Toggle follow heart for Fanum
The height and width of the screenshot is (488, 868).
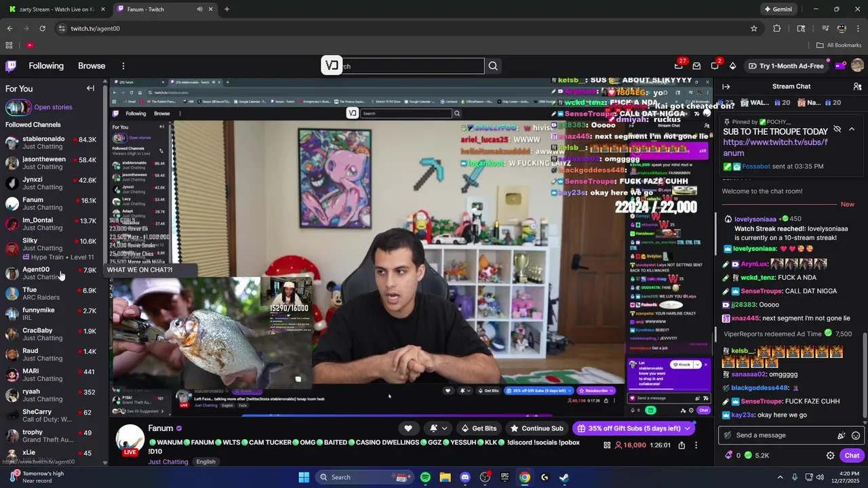pos(408,428)
